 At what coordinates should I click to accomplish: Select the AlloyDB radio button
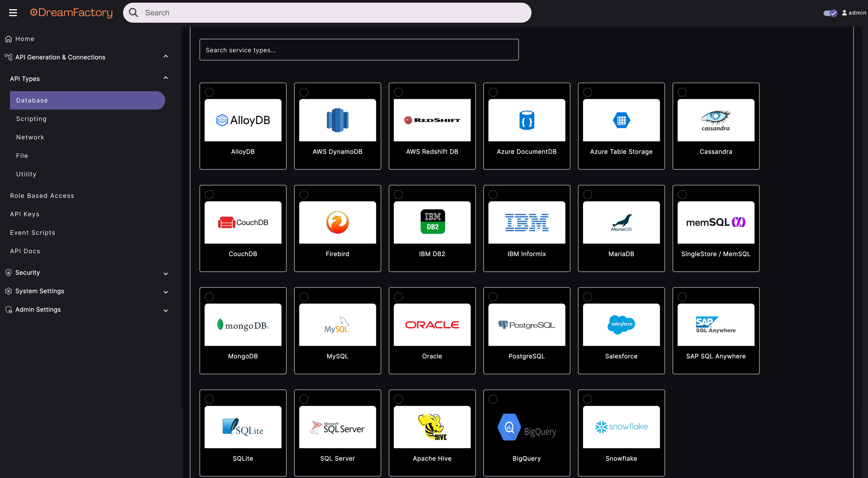[209, 92]
